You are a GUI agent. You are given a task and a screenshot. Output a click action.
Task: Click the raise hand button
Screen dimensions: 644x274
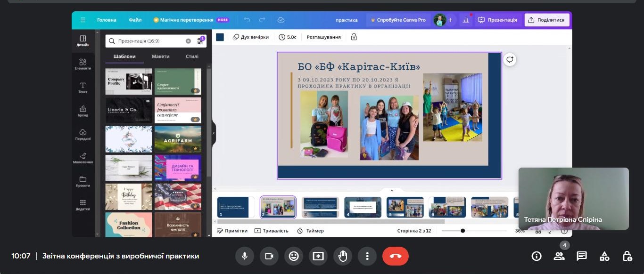[343, 256]
